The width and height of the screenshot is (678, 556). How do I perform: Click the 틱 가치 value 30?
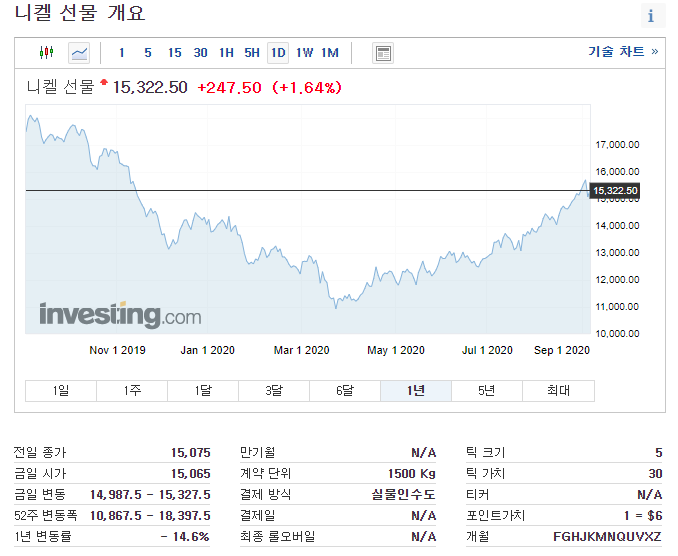[x=656, y=474]
